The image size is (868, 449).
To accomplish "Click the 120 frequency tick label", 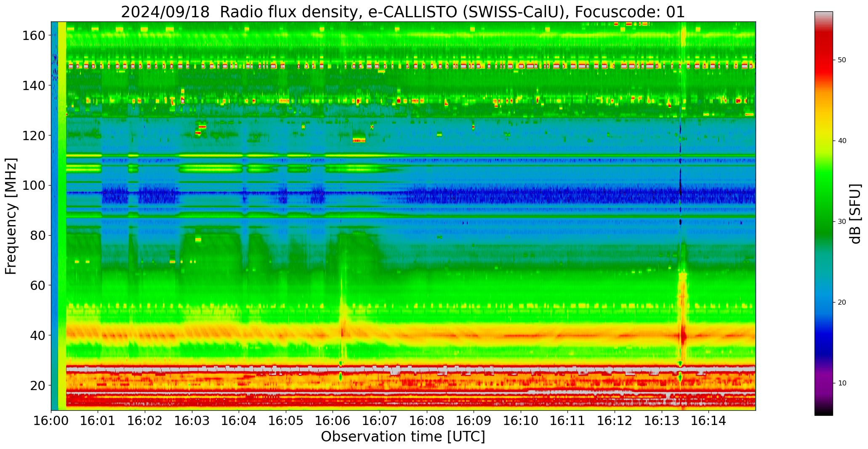I will coord(34,135).
